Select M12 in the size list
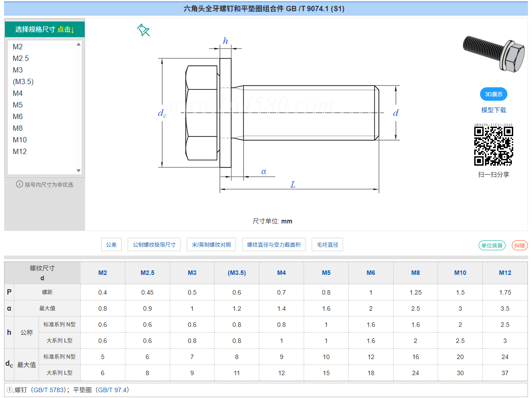532x398 pixels. tap(20, 151)
